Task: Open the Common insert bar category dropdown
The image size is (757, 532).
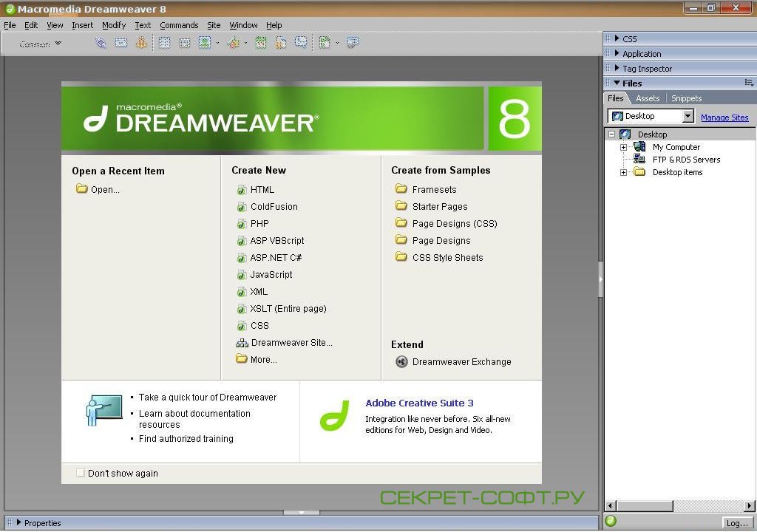Action: pyautogui.click(x=40, y=44)
